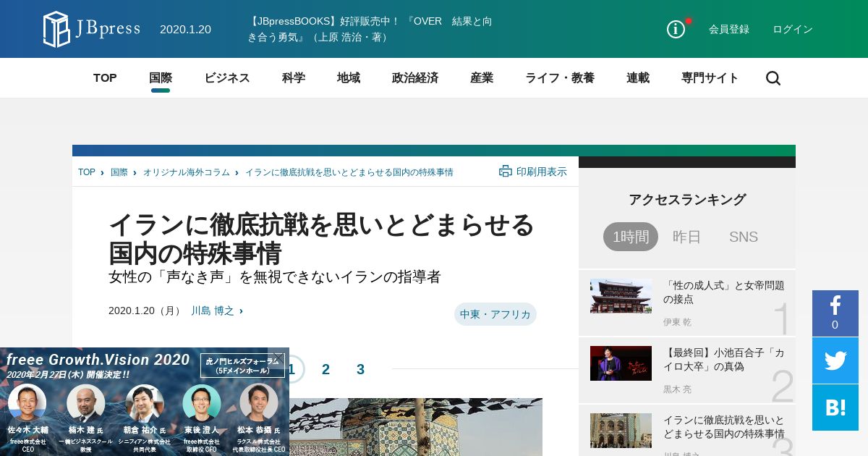The image size is (868, 456).
Task: Open the ライフ・教養 menu item
Action: pyautogui.click(x=560, y=78)
